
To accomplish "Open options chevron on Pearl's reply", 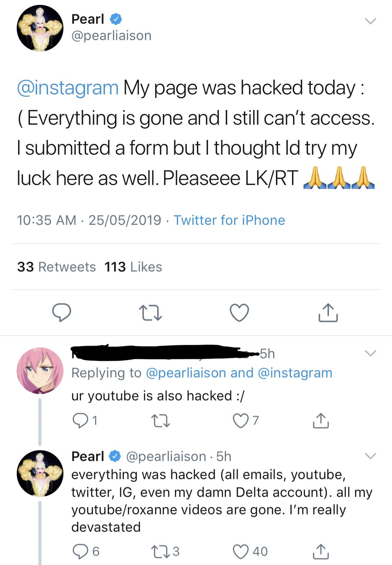I will click(370, 456).
